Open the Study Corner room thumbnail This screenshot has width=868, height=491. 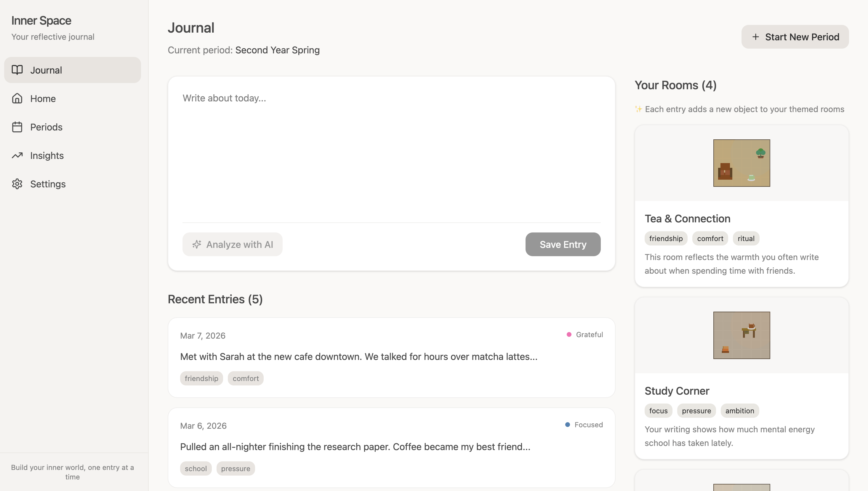tap(741, 335)
